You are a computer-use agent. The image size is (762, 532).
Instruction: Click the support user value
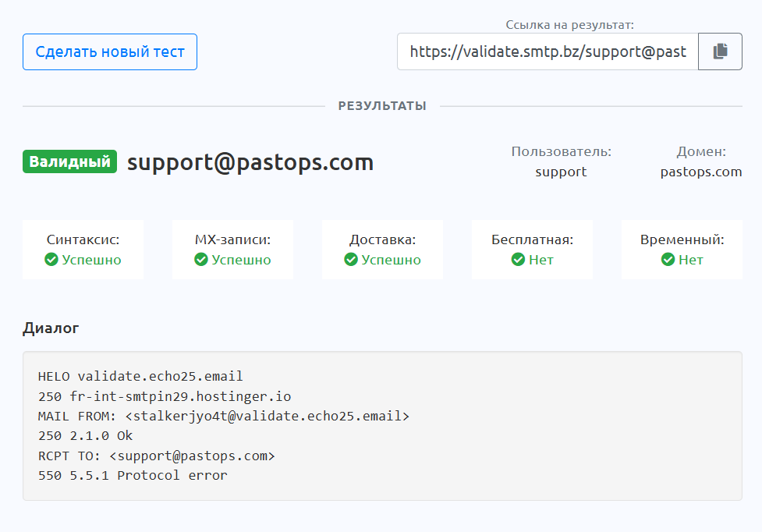click(561, 172)
